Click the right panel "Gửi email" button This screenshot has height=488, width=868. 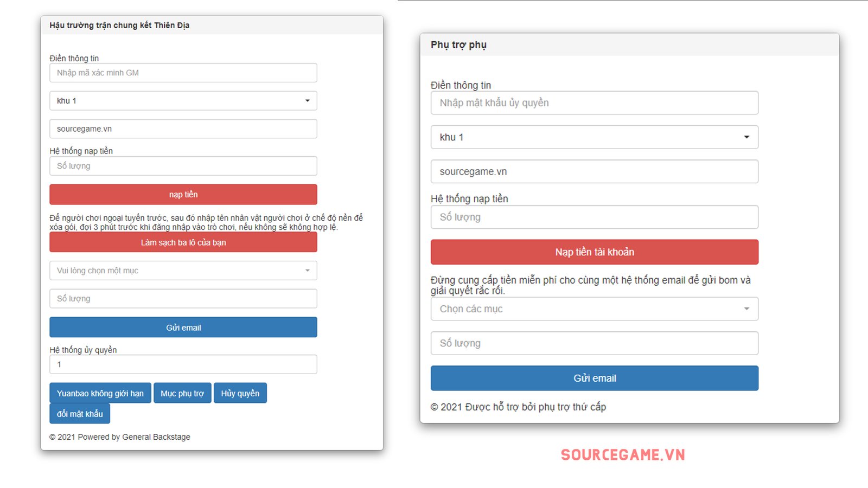point(594,378)
